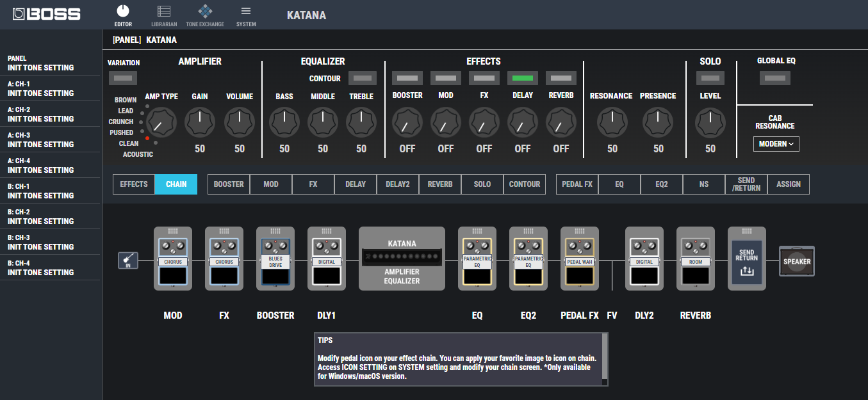Screen dimensions: 868x400
Task: Click the Booster effect knob
Action: 407,122
